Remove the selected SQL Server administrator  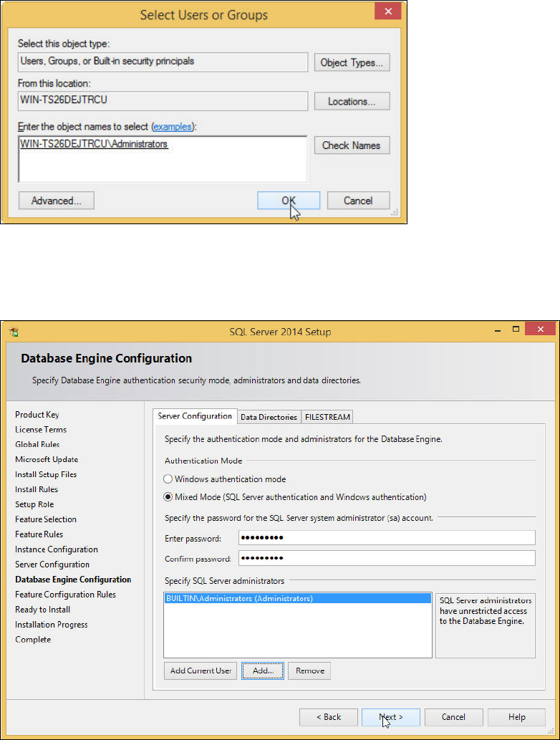click(x=309, y=671)
